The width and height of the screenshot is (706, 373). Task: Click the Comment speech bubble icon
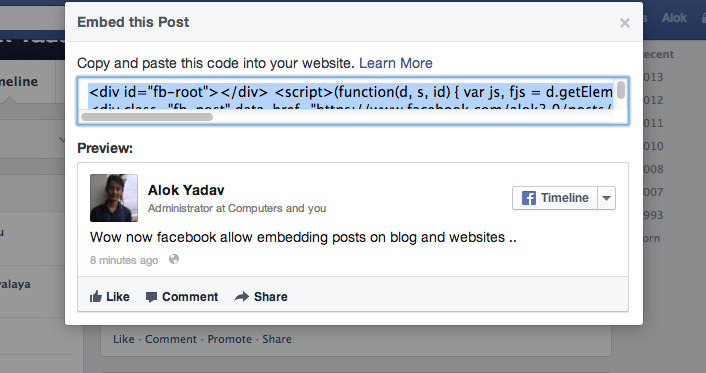tap(151, 297)
